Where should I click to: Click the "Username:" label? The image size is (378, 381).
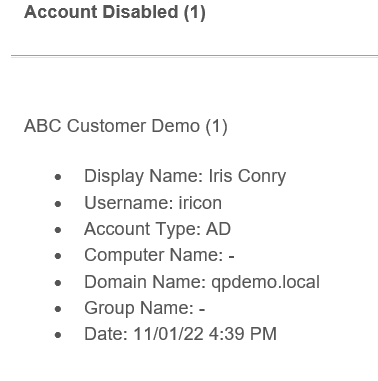coord(129,203)
